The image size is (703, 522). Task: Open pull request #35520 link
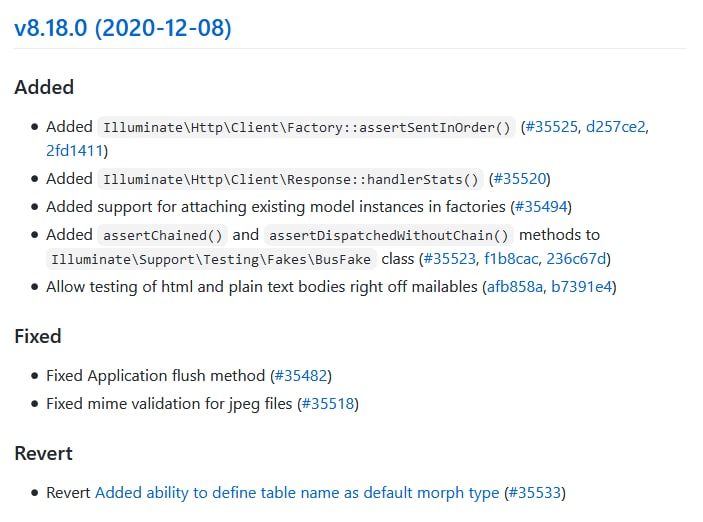point(520,178)
